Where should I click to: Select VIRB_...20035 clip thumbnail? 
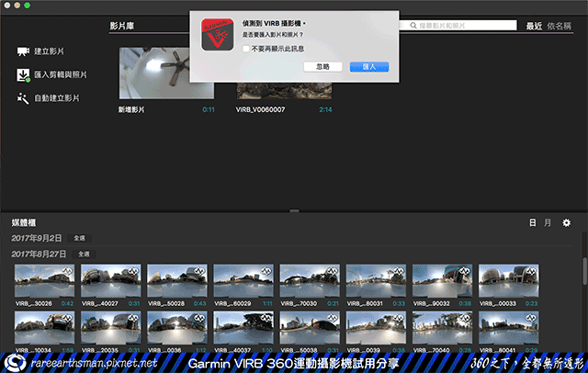click(x=110, y=328)
